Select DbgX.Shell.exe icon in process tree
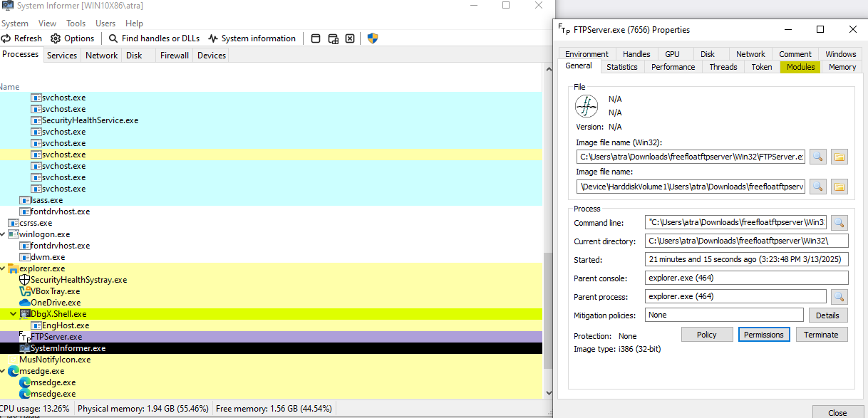868x418 pixels. pyautogui.click(x=25, y=314)
